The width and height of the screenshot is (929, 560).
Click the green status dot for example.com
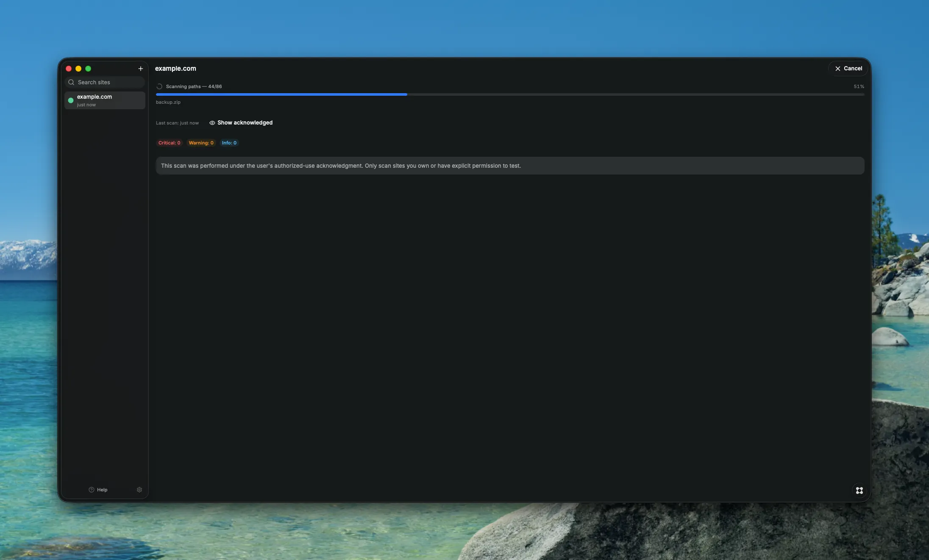71,100
